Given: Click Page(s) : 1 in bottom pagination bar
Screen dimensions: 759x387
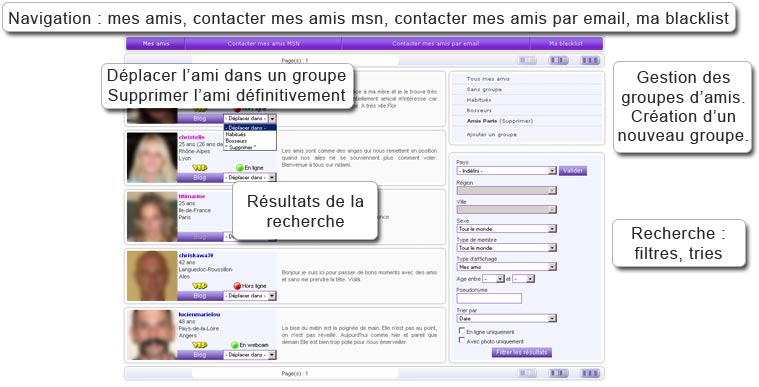Looking at the screenshot, I should [295, 374].
